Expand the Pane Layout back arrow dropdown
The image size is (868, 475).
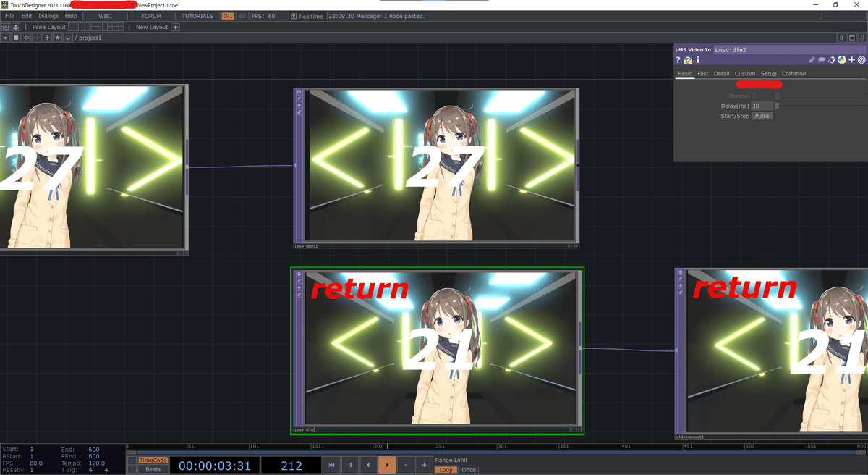coord(6,38)
